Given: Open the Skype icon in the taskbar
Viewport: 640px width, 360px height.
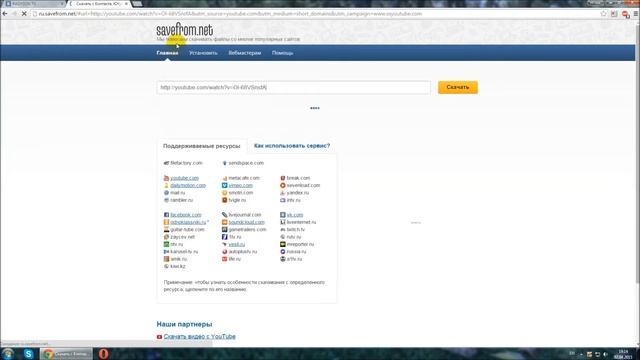Looking at the screenshot, I should (28, 353).
